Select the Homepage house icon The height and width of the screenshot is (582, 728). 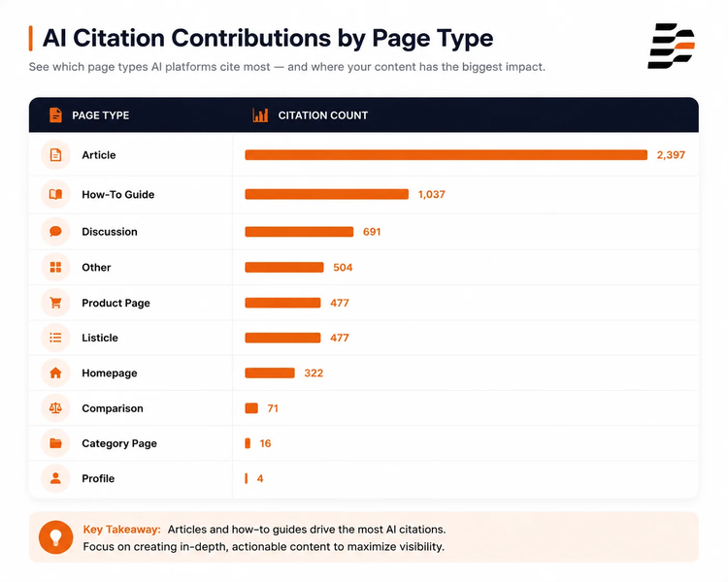tap(55, 372)
